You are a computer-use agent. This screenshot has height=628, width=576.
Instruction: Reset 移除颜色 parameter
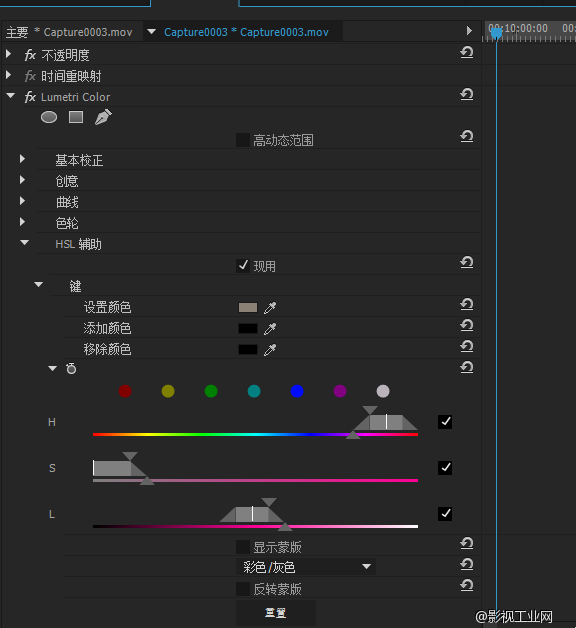coord(467,346)
